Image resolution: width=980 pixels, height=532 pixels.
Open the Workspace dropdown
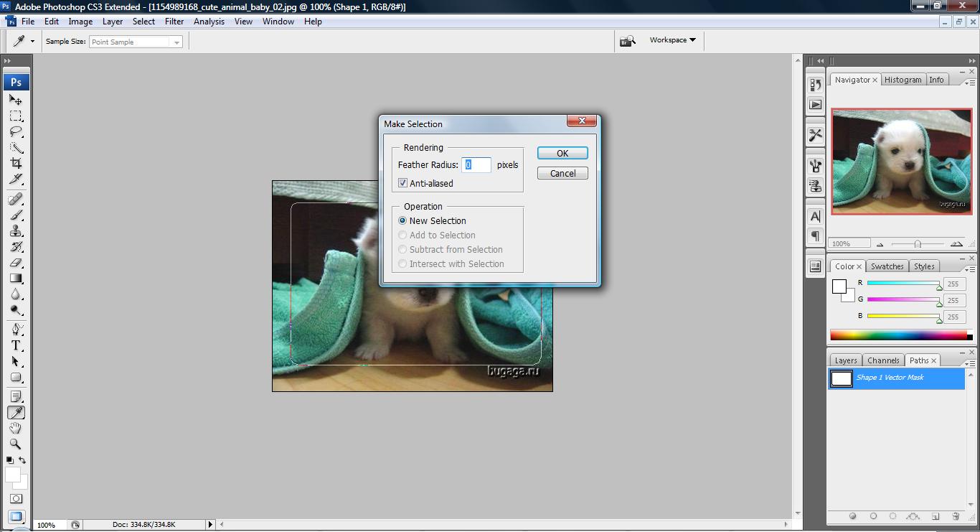point(672,40)
